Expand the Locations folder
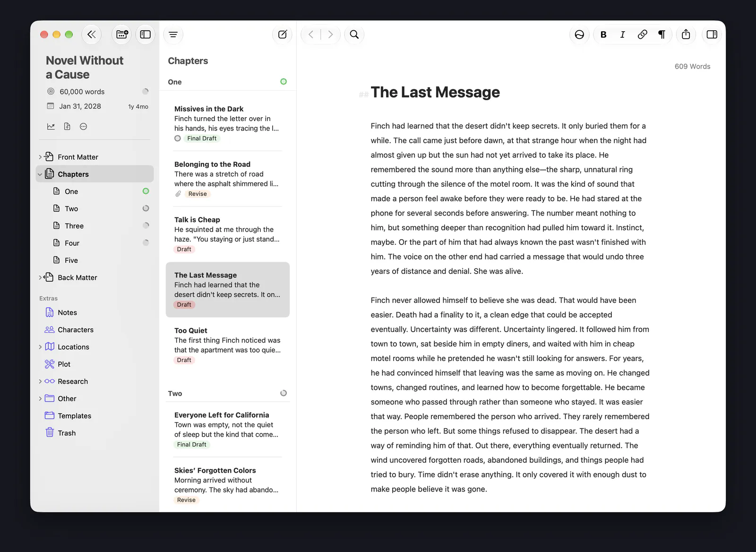 tap(40, 347)
